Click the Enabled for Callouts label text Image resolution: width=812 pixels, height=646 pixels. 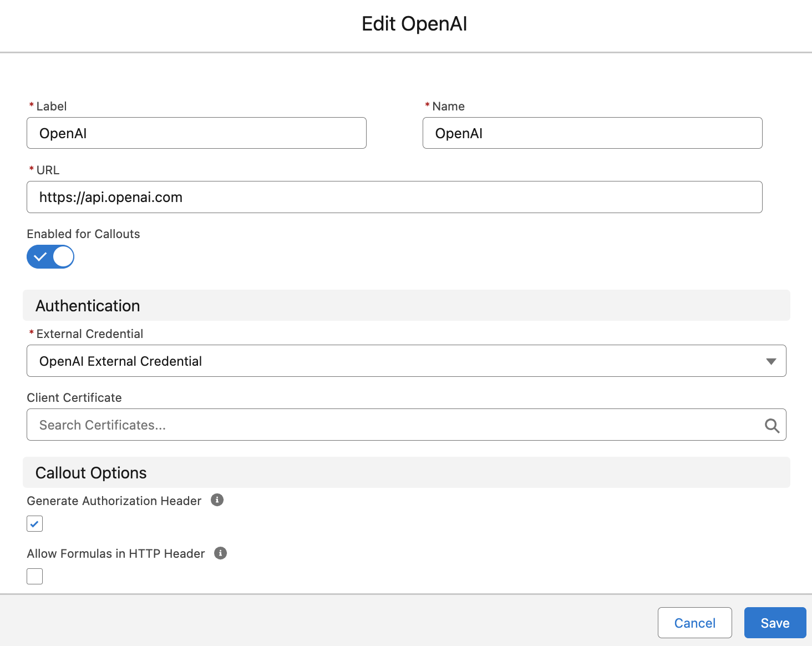pos(83,234)
